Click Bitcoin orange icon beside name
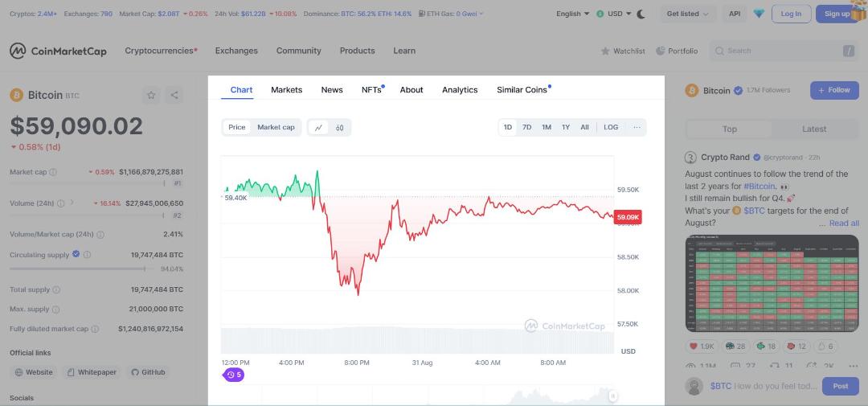This screenshot has width=868, height=406. point(17,95)
